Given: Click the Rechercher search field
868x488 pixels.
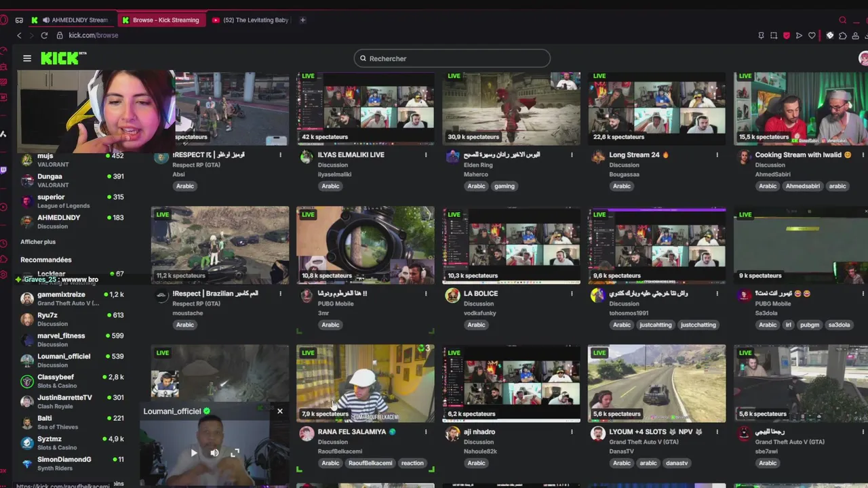Looking at the screenshot, I should (452, 58).
